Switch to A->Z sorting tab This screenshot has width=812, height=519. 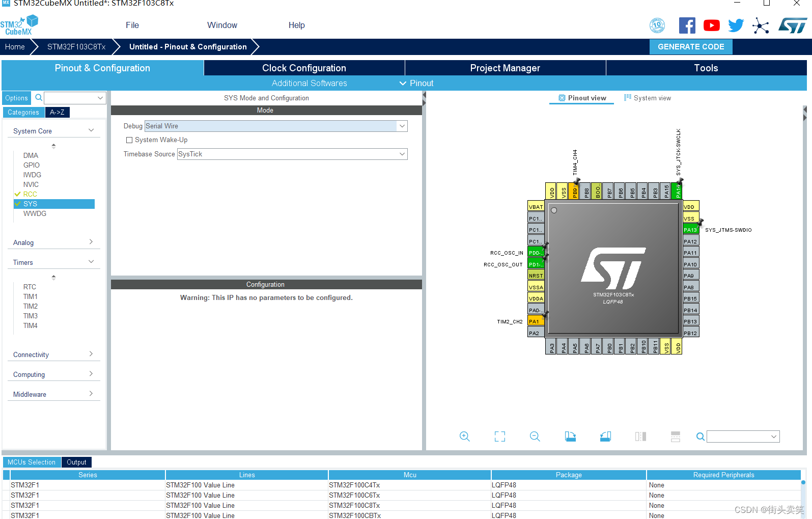coord(57,112)
